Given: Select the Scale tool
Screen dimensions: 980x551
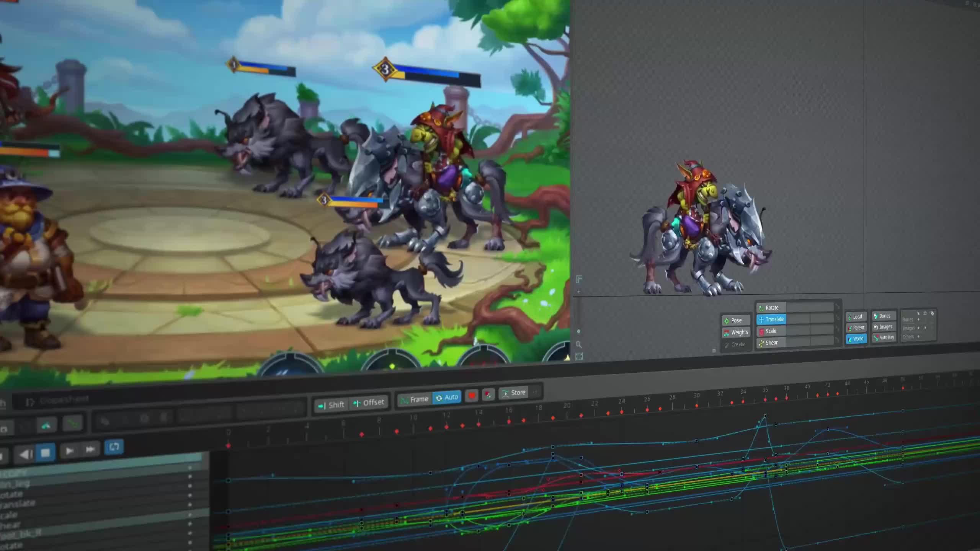Looking at the screenshot, I should coord(771,331).
